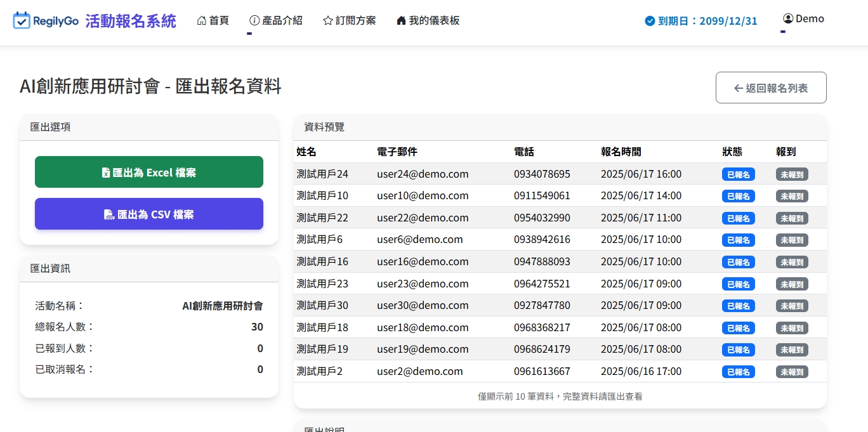This screenshot has width=868, height=432.
Task: Select the name cell 測試用戶24
Action: click(x=322, y=174)
